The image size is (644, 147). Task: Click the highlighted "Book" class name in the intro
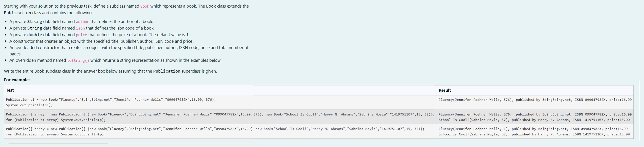click(x=145, y=6)
